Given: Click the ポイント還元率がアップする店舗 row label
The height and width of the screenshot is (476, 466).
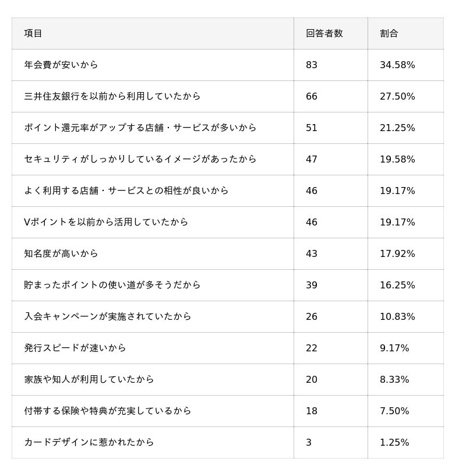Looking at the screenshot, I should (140, 128).
